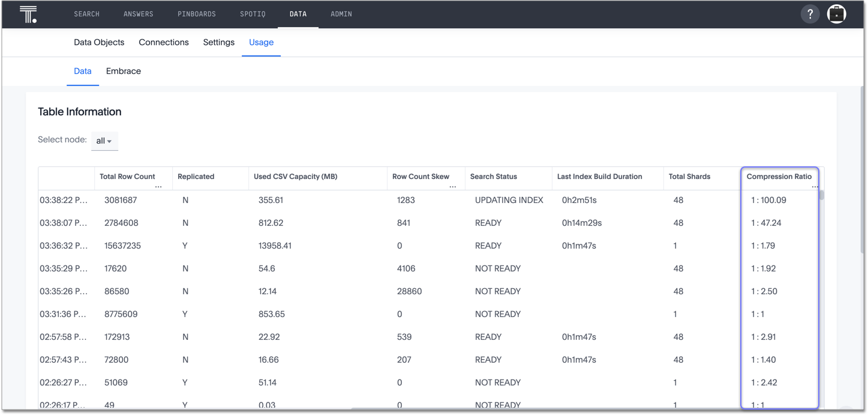The image size is (868, 415).
Task: Open Row Count Skew column ellipsis menu
Action: point(453,187)
